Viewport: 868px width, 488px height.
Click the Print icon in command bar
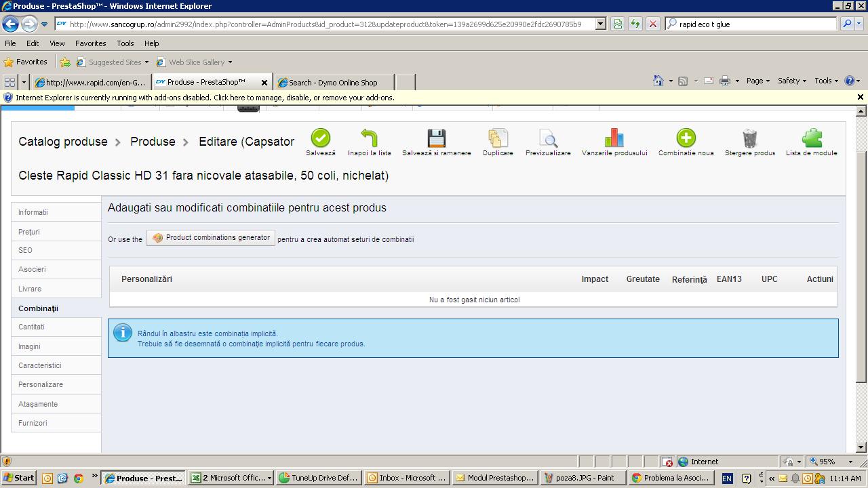tap(725, 81)
